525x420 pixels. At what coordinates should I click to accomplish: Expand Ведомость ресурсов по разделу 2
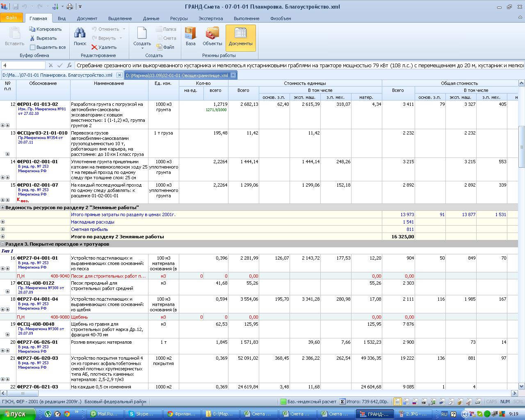[2, 208]
